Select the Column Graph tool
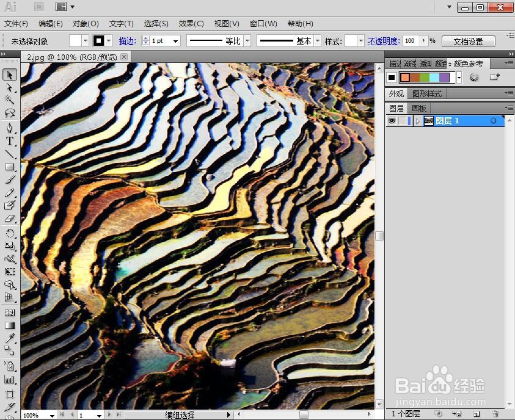Viewport: 515px width, 420px height. [10, 379]
